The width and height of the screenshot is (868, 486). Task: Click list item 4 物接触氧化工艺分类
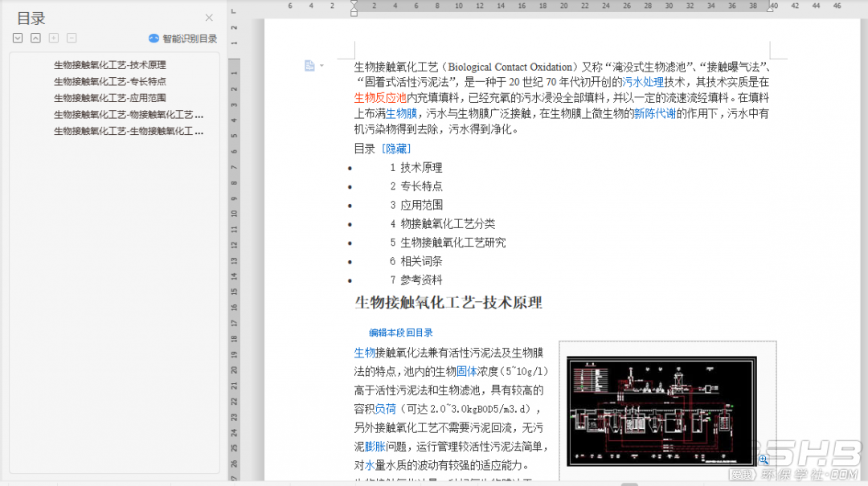point(442,223)
